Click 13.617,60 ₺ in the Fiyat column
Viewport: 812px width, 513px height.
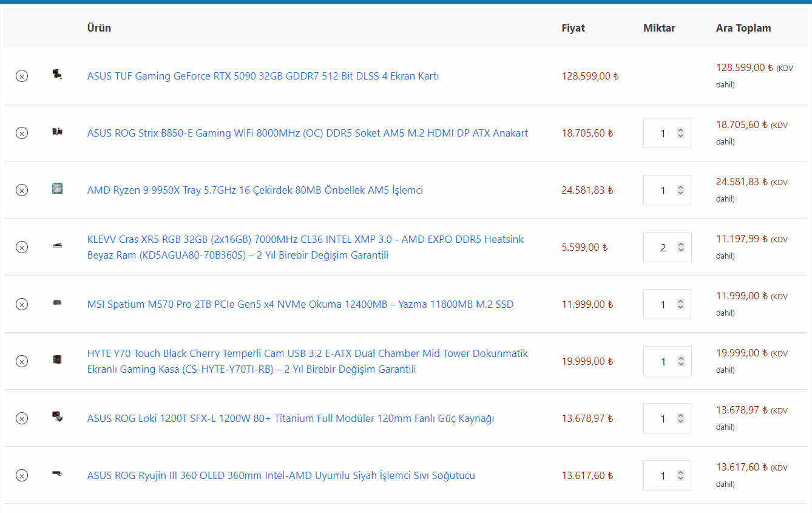click(x=587, y=475)
